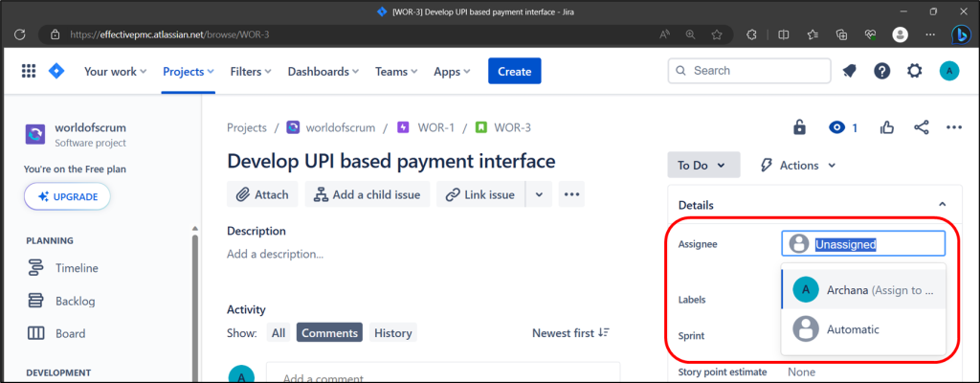
Task: Open the Projects dropdown menu
Action: [189, 72]
